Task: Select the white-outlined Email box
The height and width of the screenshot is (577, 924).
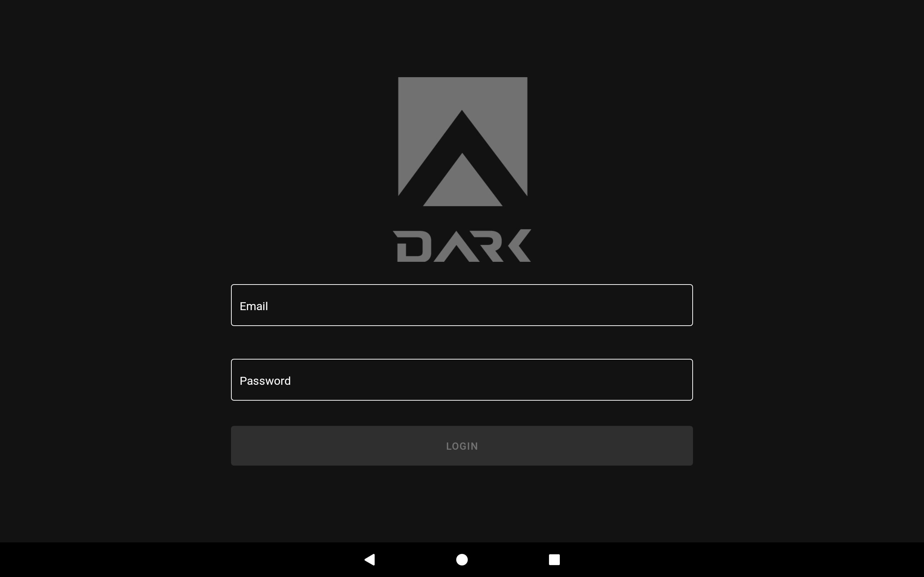Action: coord(462,305)
